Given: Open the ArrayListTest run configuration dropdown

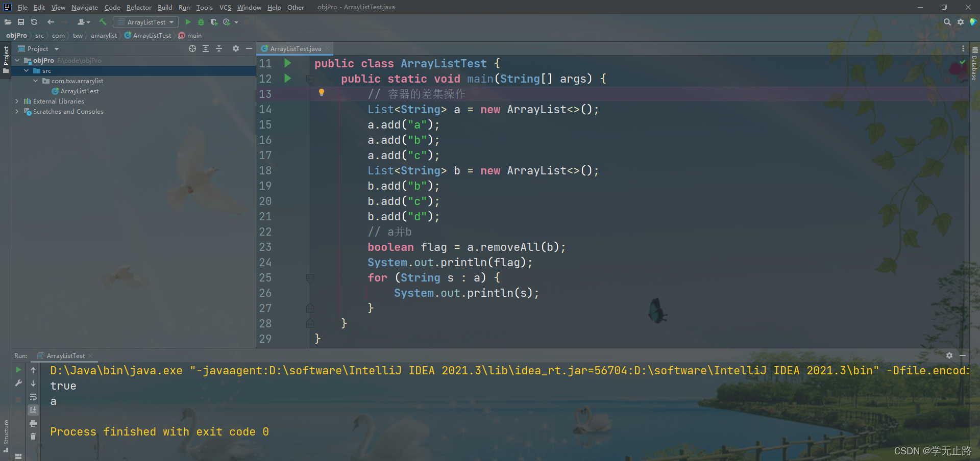Looking at the screenshot, I should tap(146, 22).
